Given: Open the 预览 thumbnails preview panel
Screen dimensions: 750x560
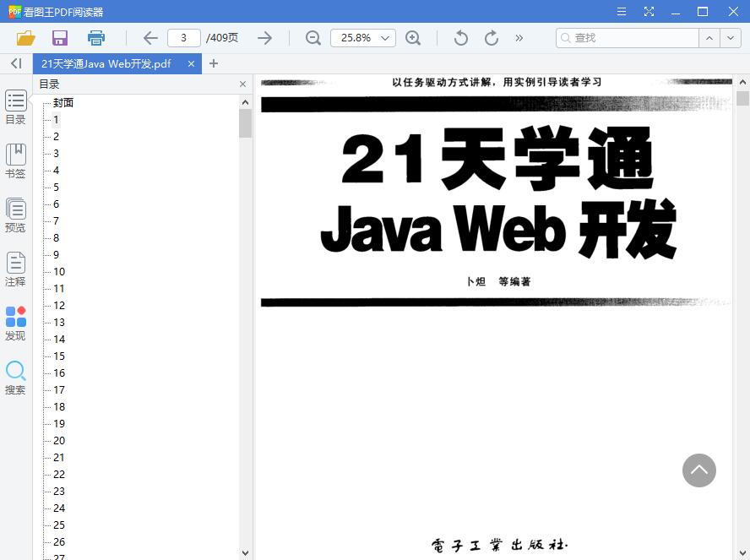Looking at the screenshot, I should point(16,215).
